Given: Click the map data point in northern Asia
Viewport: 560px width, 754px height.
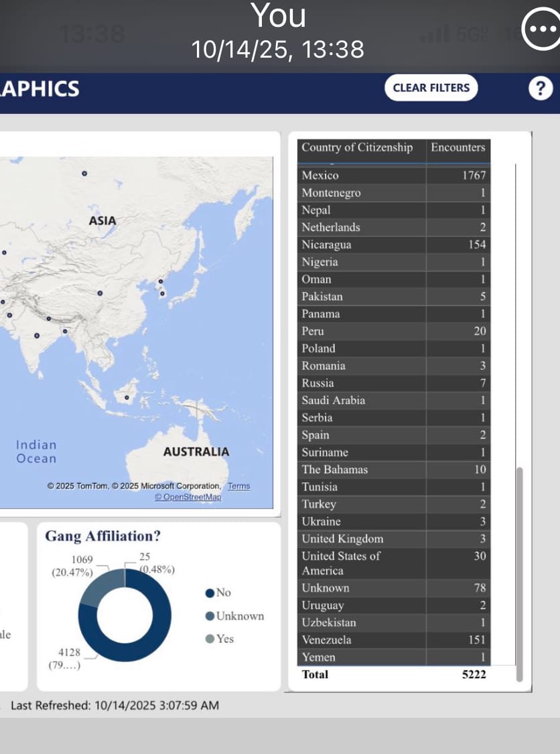Looking at the screenshot, I should point(84,173).
